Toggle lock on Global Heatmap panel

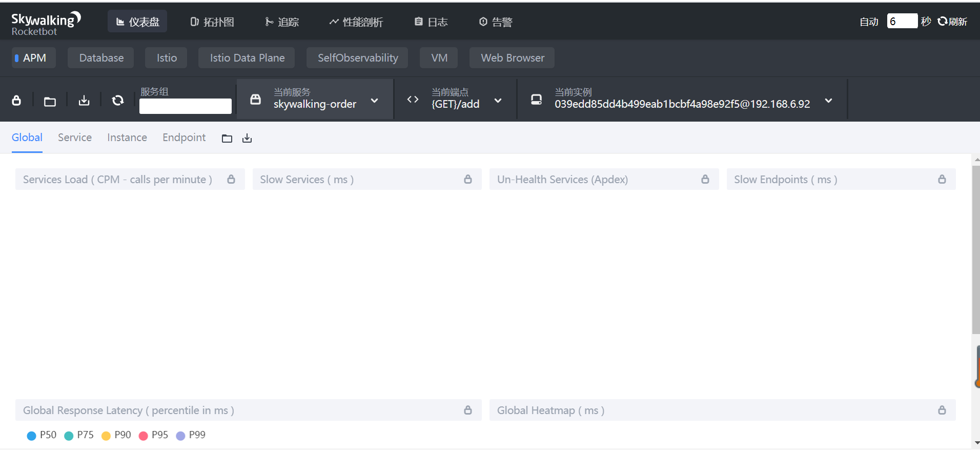point(942,410)
